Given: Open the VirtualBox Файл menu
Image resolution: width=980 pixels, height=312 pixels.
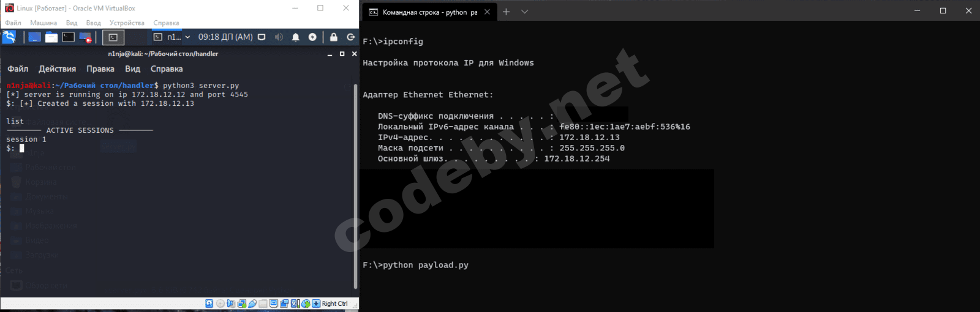Looking at the screenshot, I should click(x=13, y=23).
